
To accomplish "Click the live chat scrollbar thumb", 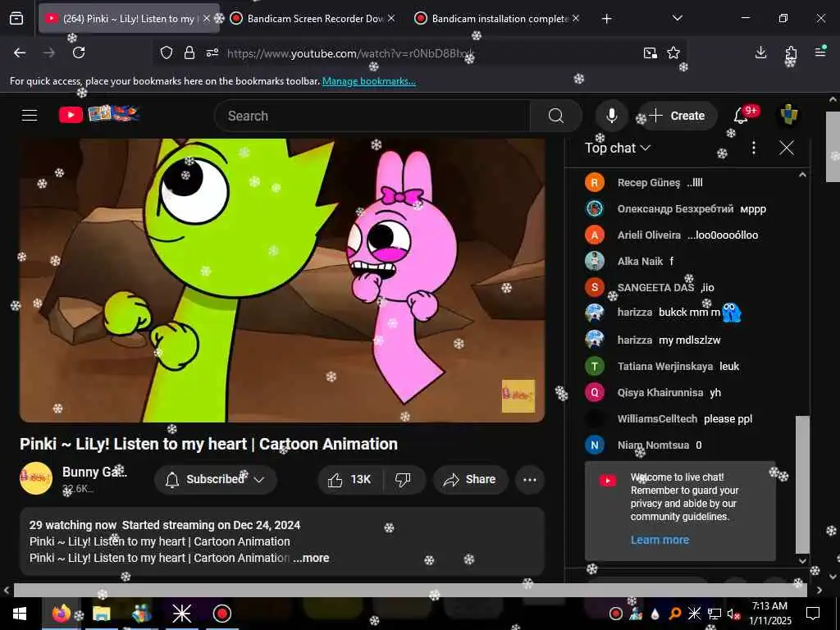I will coord(802,484).
